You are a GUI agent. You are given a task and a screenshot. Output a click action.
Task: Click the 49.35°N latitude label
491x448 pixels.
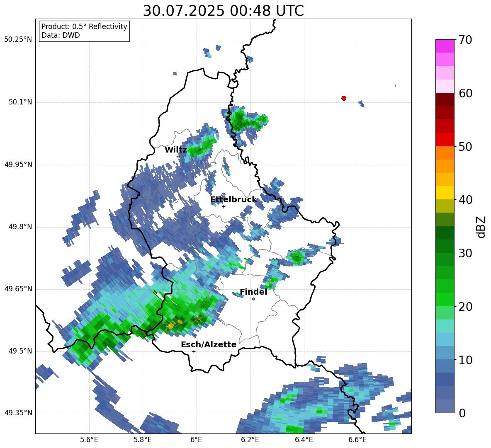coord(18,413)
